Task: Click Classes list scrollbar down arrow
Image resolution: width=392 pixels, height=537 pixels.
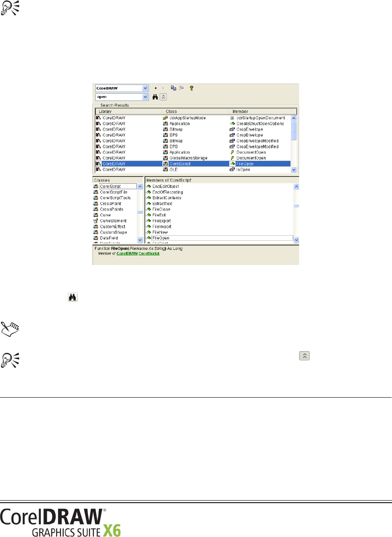Action: coord(140,239)
